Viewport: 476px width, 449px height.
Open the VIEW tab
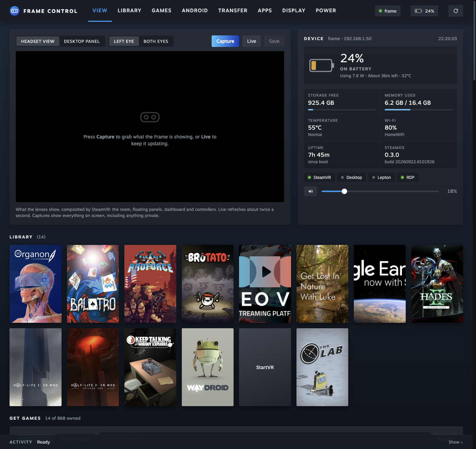tap(100, 11)
